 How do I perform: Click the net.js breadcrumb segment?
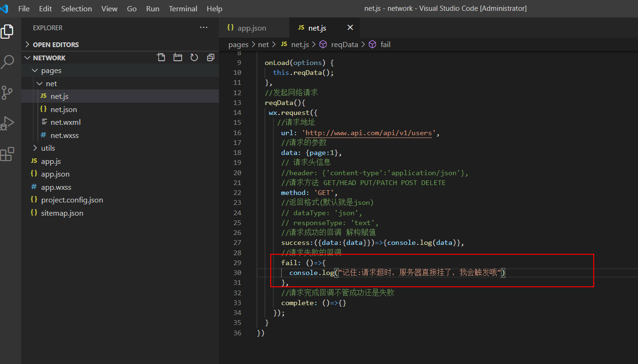300,44
